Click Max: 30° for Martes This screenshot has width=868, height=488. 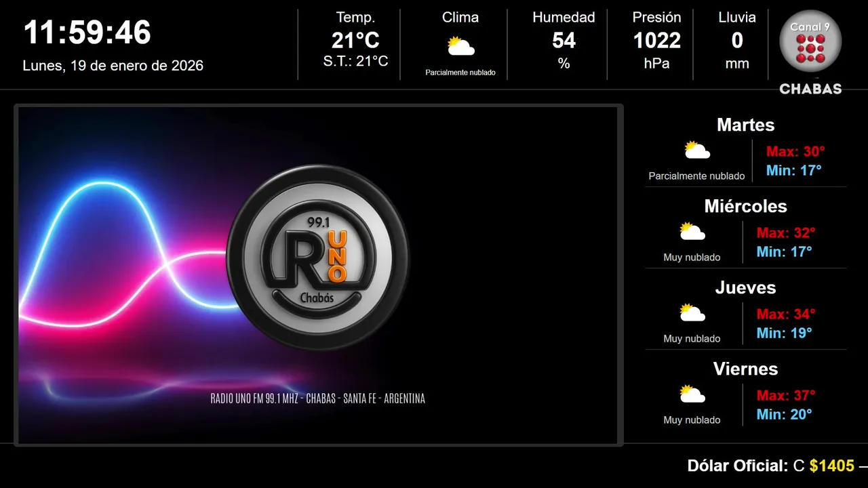[x=795, y=152]
